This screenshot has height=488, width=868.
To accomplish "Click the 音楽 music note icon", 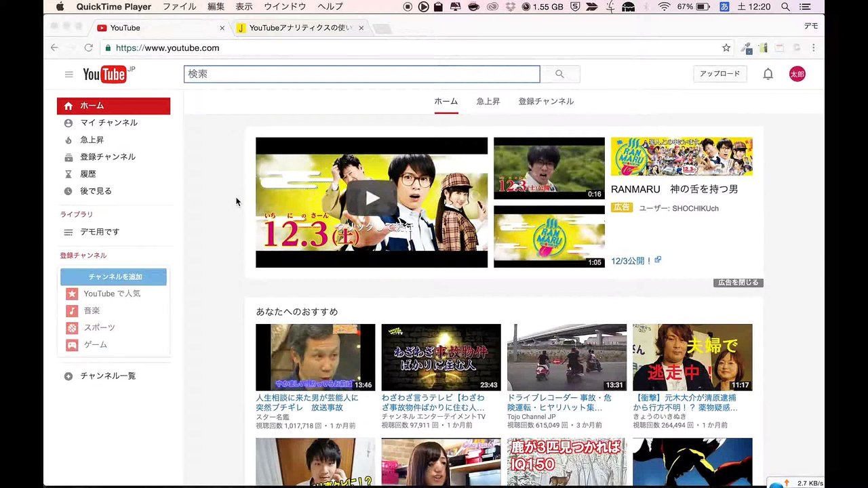I will [x=72, y=310].
